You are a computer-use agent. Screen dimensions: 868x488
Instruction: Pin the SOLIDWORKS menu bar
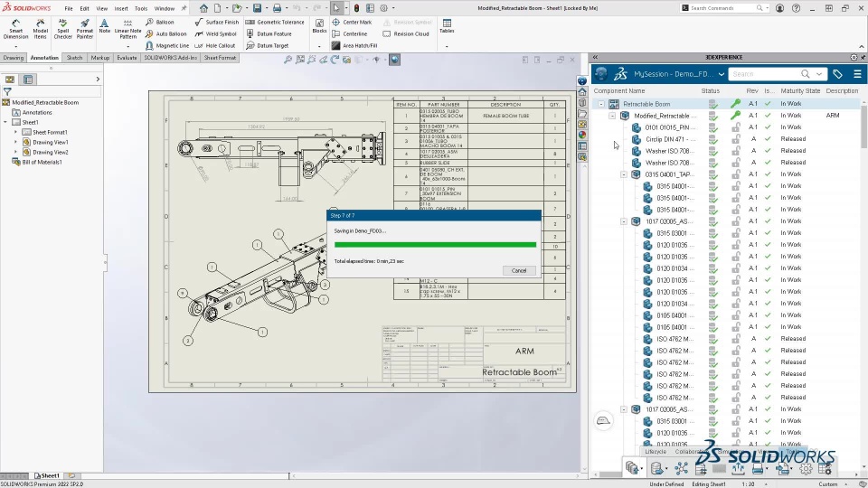pos(184,8)
